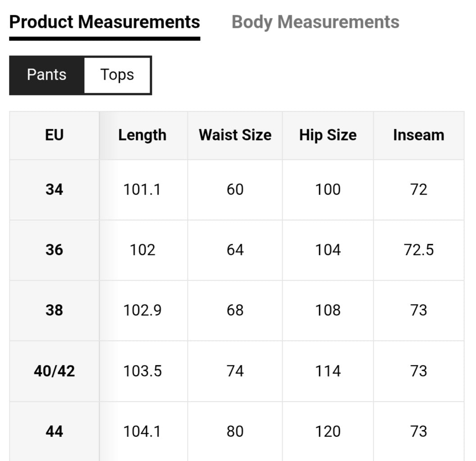Click the hip size 120 cell
This screenshot has width=476, height=461.
[328, 432]
